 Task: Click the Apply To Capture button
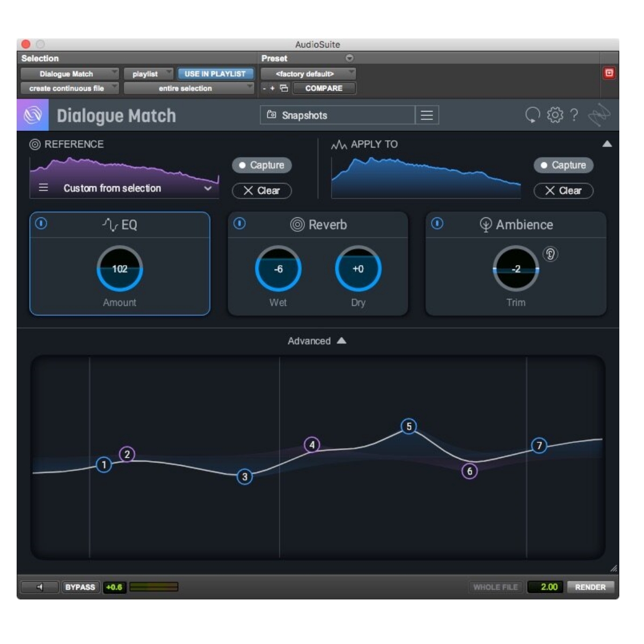(x=563, y=165)
